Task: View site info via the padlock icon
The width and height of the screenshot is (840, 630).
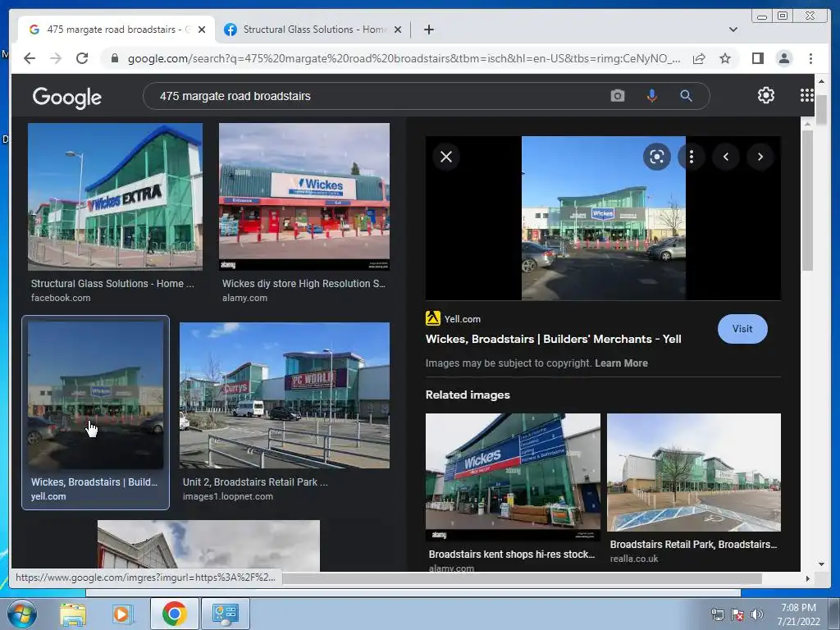Action: pyautogui.click(x=114, y=58)
